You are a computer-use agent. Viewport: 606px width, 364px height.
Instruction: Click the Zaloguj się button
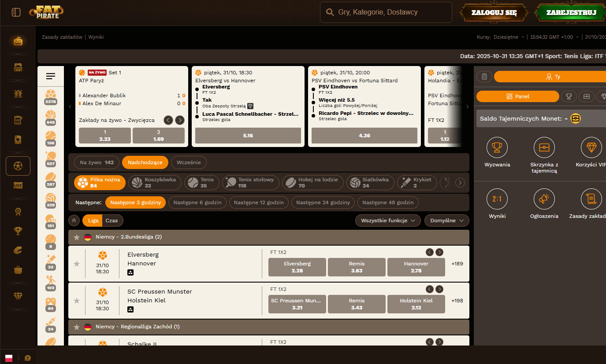pos(494,13)
